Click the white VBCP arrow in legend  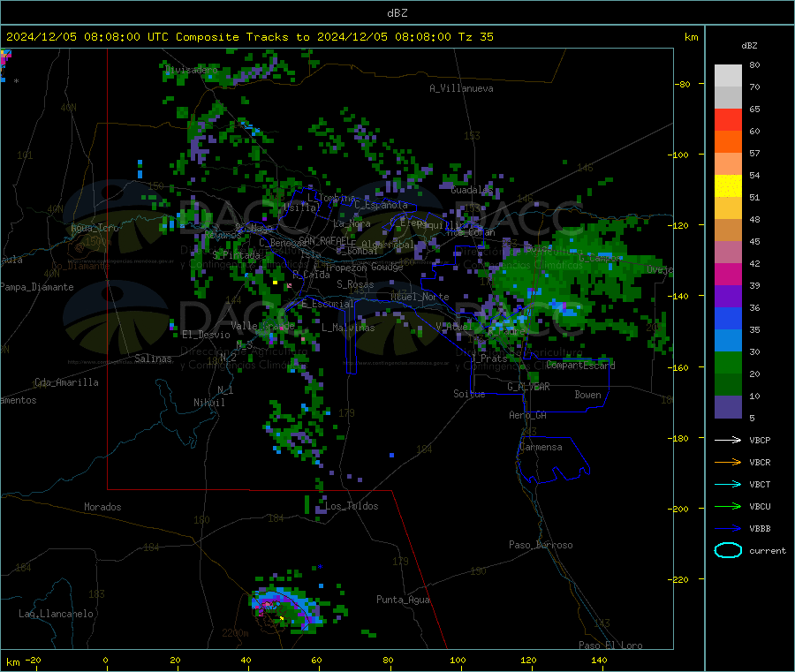728,440
